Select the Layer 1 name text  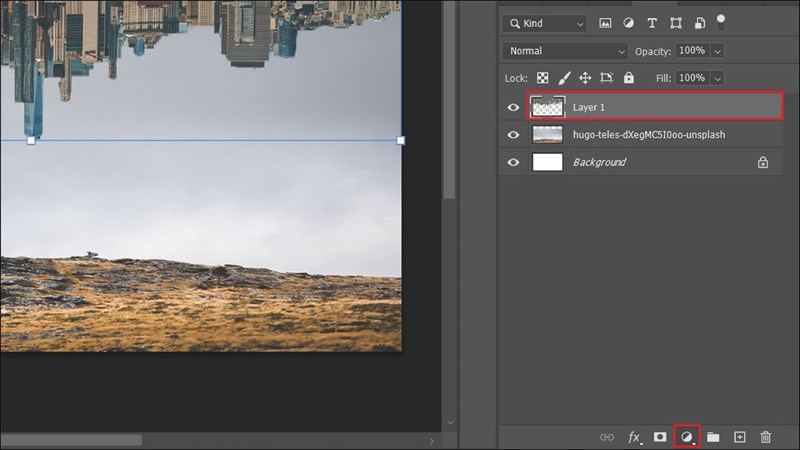coord(588,107)
